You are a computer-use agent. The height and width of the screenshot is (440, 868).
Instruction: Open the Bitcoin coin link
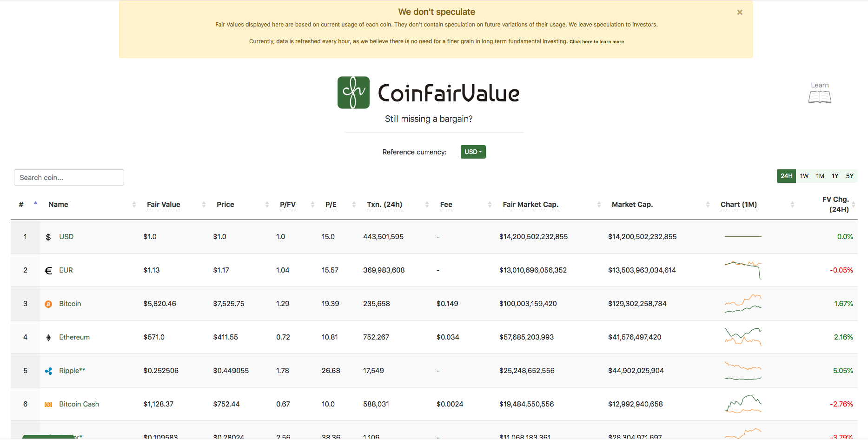[x=70, y=304]
